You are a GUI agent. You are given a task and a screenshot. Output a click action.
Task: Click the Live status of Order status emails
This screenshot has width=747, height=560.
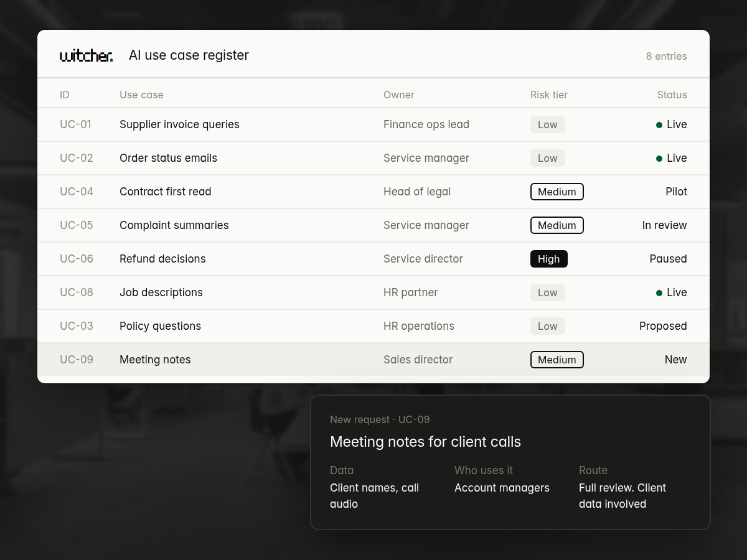672,158
